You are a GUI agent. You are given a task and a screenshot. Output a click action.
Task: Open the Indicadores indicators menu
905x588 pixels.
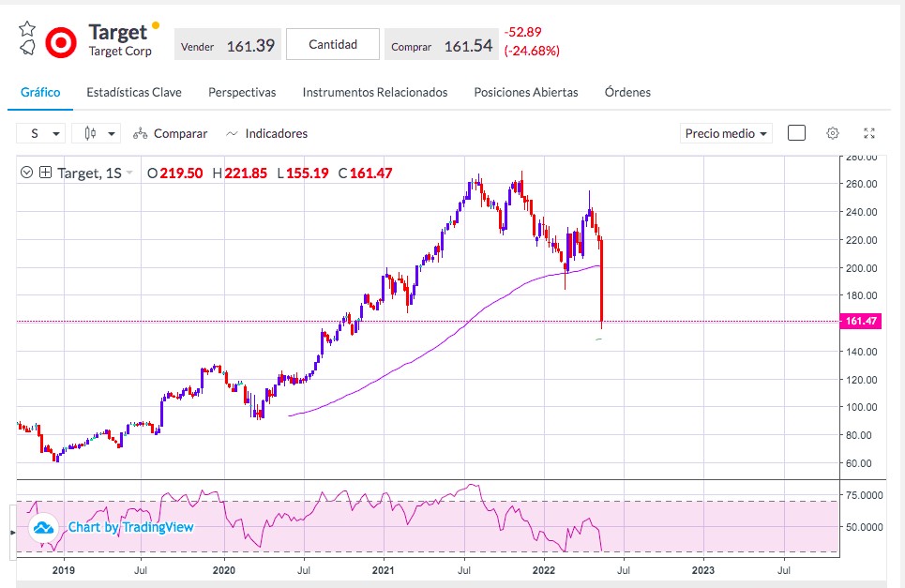[x=266, y=133]
